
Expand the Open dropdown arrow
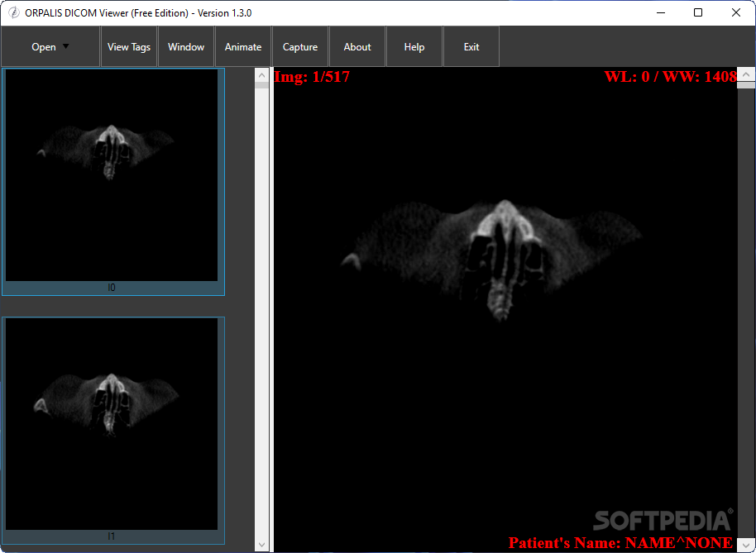pos(66,46)
